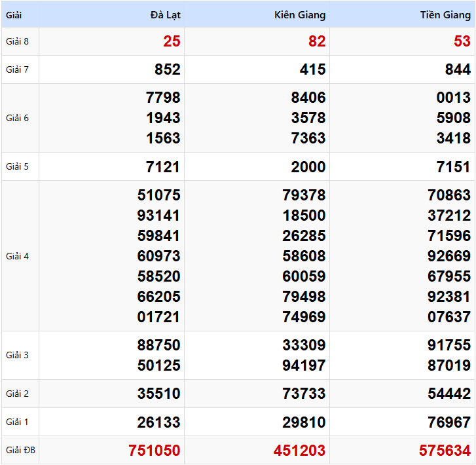Click number 59841 in Giải 4

coord(158,236)
